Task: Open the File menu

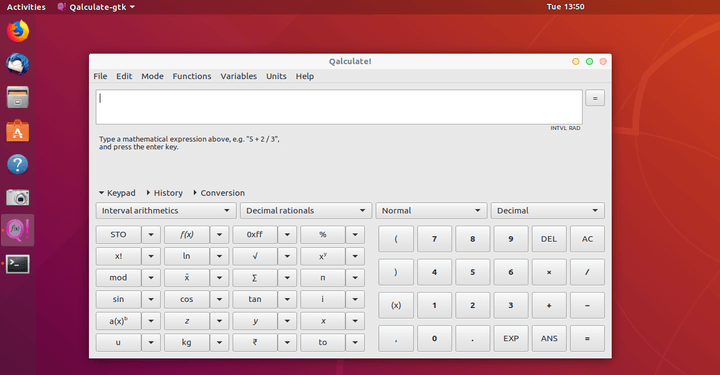Action: (100, 76)
